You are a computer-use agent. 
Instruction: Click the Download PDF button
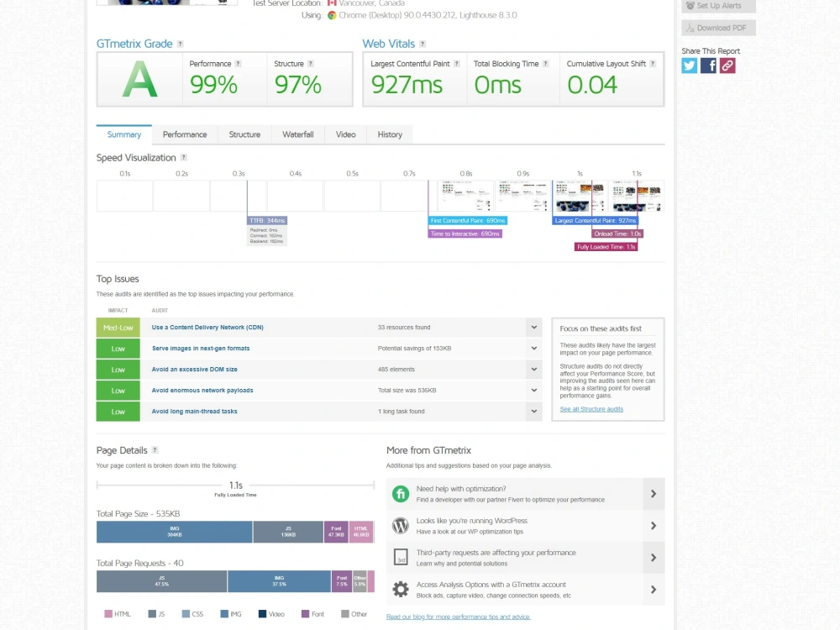tap(718, 28)
